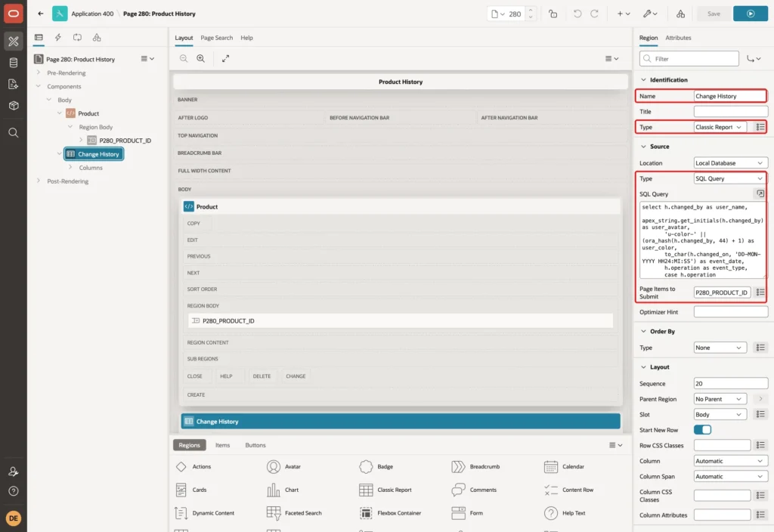Pick Chart region from the gallery
This screenshot has width=774, height=532.
283,490
